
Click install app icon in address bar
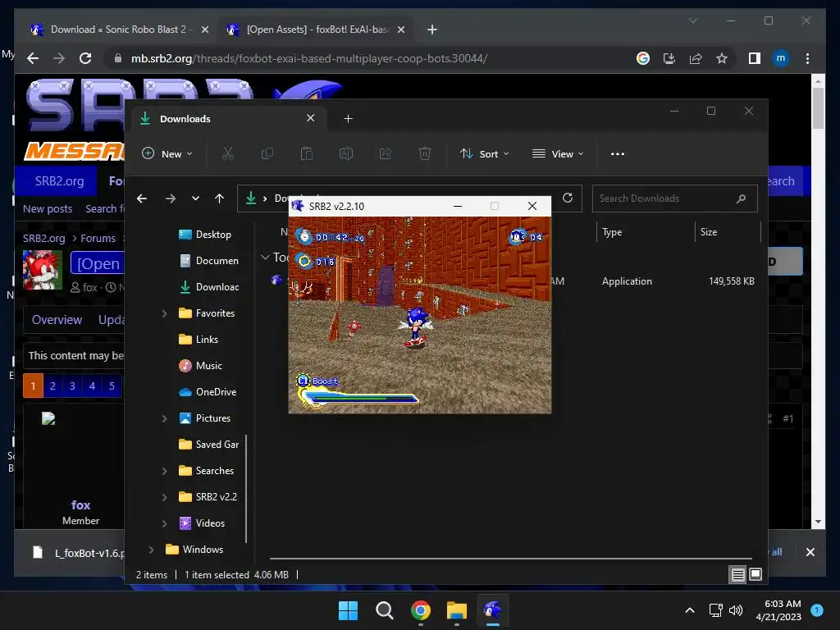pos(669,58)
